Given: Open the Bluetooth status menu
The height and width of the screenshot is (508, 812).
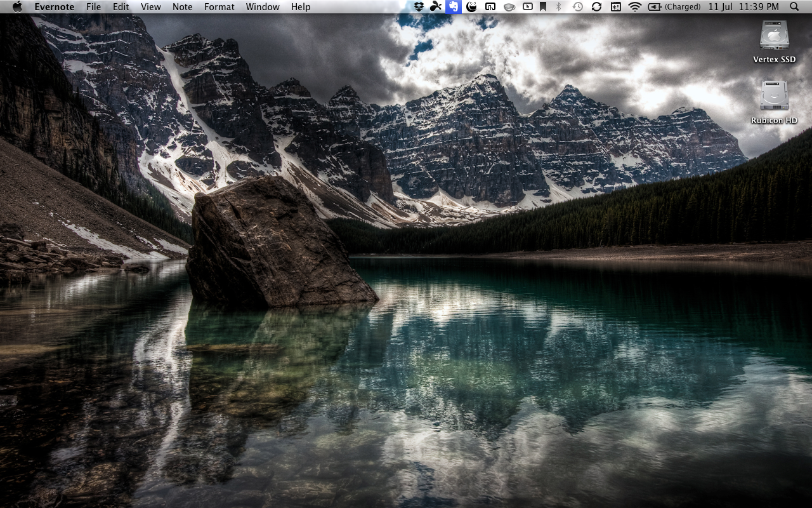Looking at the screenshot, I should pyautogui.click(x=559, y=6).
